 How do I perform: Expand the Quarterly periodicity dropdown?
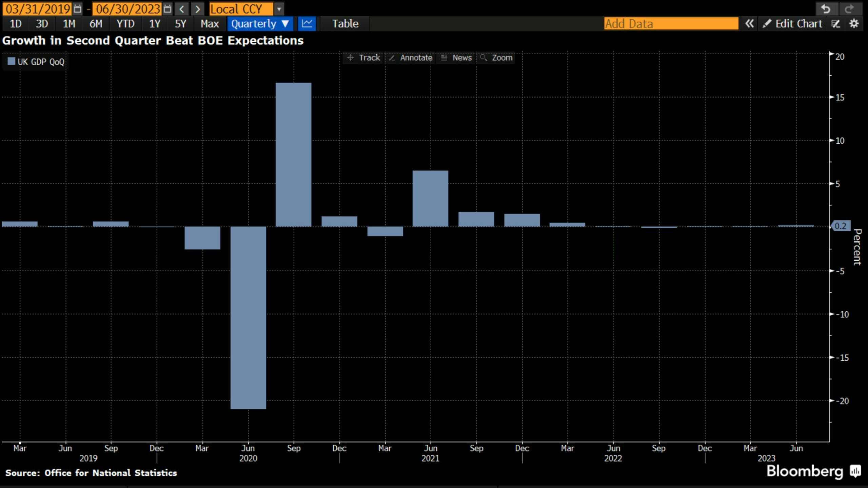260,24
